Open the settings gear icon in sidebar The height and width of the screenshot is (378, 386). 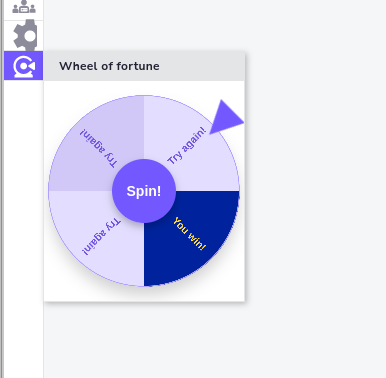tap(25, 36)
